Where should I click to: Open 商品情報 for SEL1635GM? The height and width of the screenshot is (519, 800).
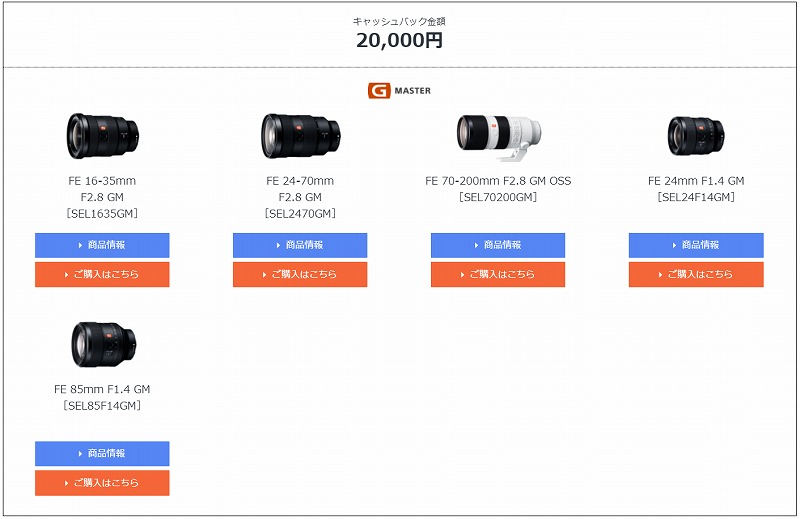[x=102, y=245]
